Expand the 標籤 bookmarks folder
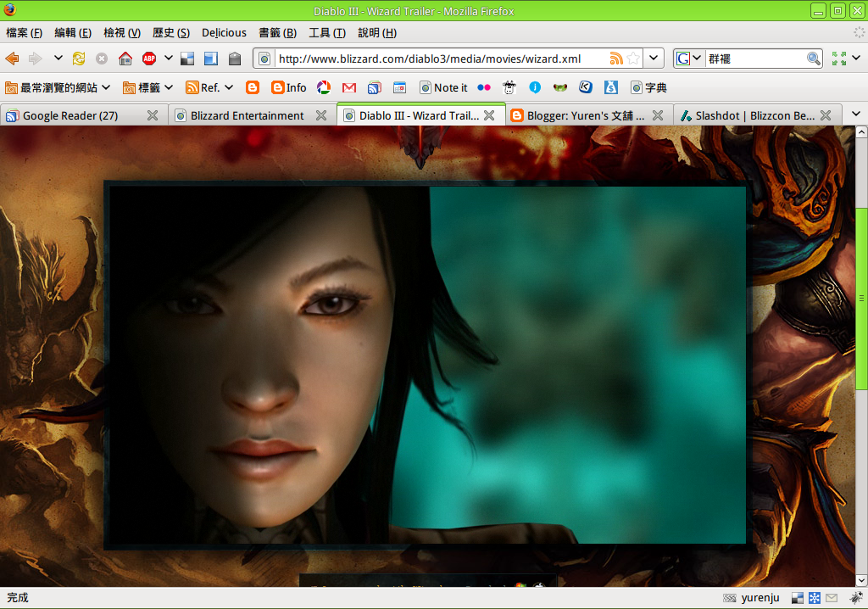This screenshot has height=609, width=868. 147,87
